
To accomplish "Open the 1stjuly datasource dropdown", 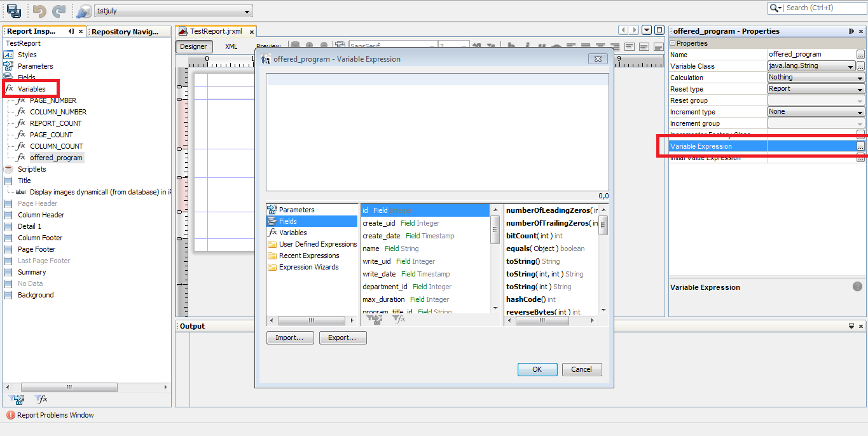I will pyautogui.click(x=248, y=11).
